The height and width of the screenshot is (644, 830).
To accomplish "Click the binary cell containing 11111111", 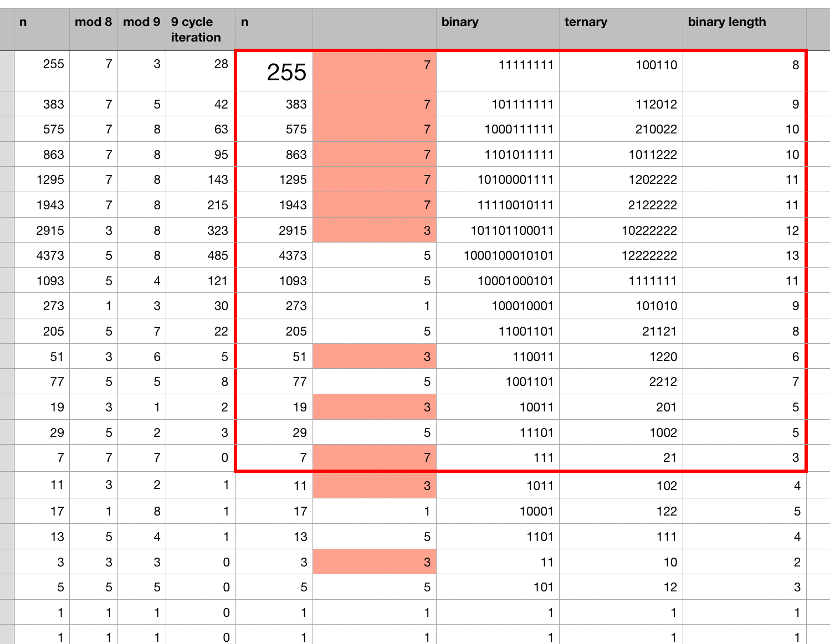I will pos(497,65).
